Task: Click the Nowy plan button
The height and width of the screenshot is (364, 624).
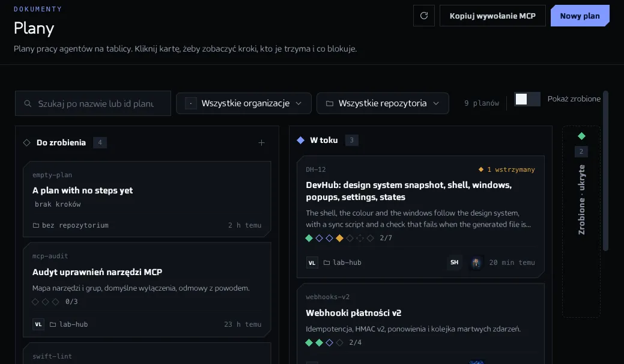Action: 580,16
